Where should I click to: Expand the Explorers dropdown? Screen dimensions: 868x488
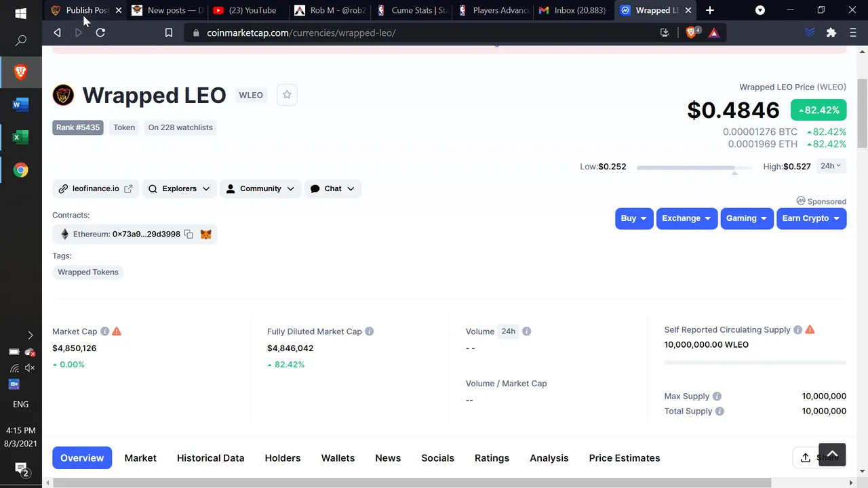179,188
